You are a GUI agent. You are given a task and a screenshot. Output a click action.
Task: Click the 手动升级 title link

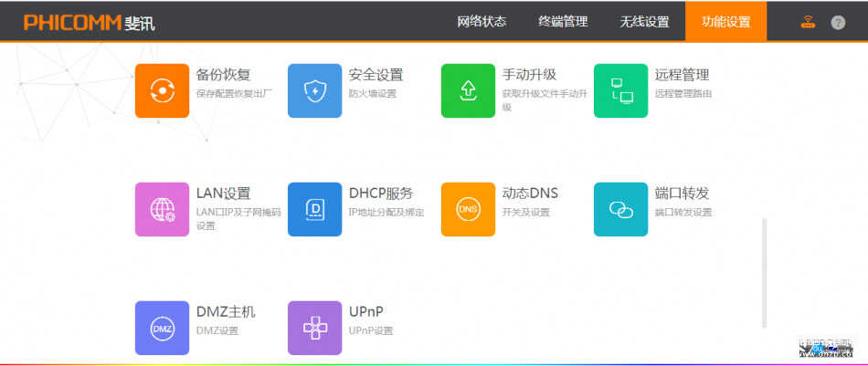point(529,75)
